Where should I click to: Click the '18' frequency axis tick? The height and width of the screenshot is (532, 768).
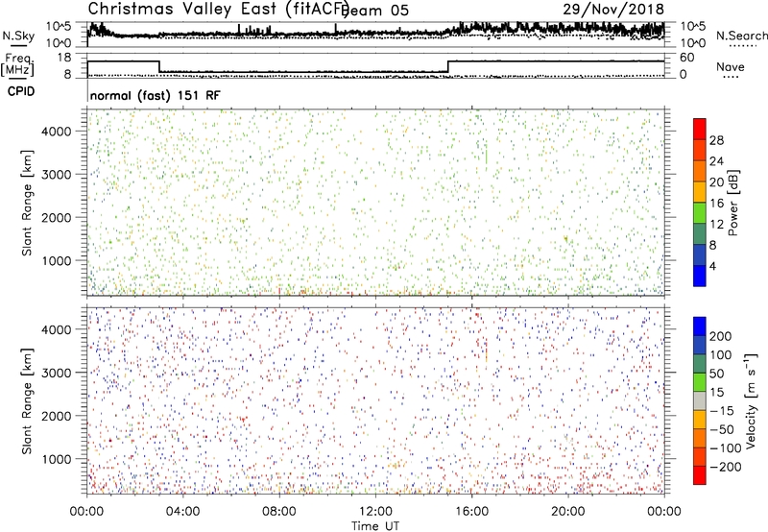tap(64, 58)
